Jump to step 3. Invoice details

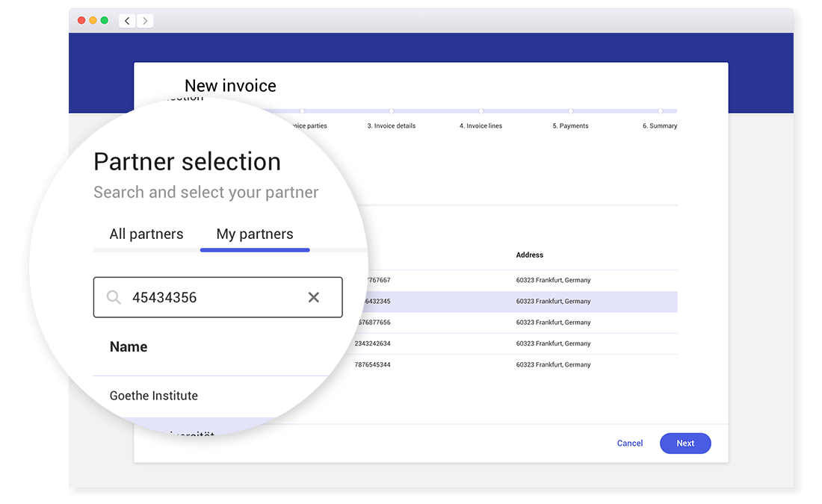[x=391, y=125]
